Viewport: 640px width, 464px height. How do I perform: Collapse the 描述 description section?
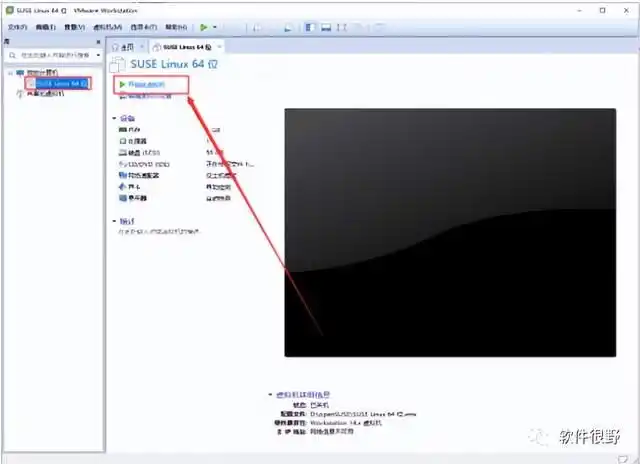point(114,221)
